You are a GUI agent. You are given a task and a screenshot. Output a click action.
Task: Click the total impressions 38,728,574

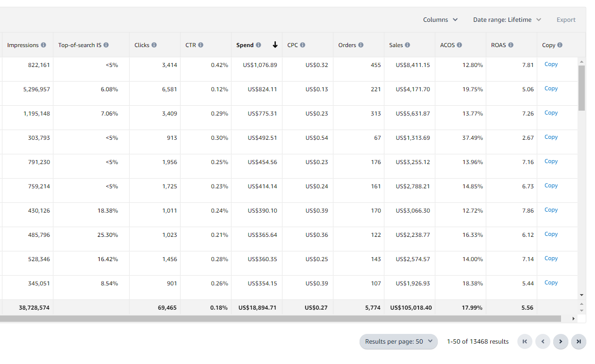pyautogui.click(x=34, y=308)
